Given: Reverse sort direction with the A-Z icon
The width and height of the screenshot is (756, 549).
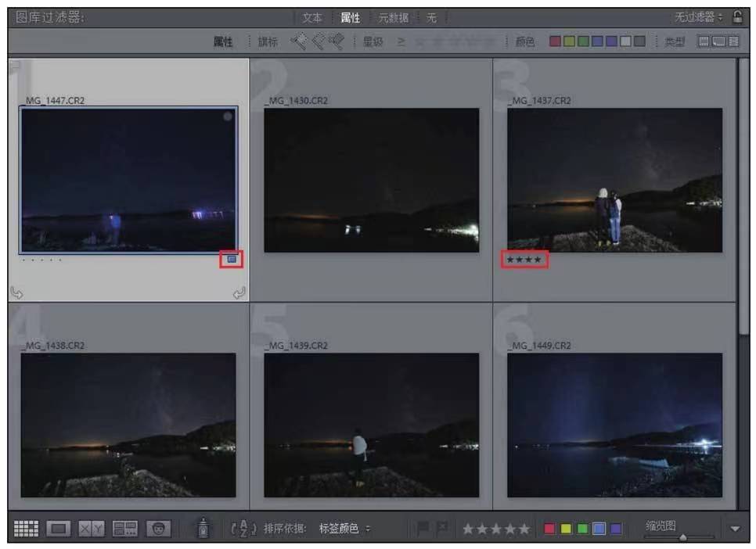Looking at the screenshot, I should pyautogui.click(x=243, y=528).
